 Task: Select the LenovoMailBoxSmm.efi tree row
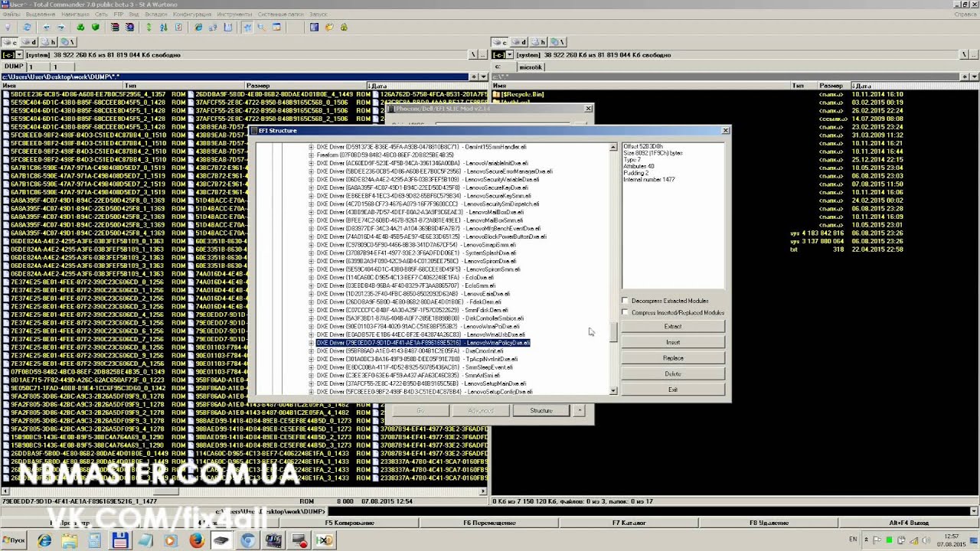tap(420, 220)
